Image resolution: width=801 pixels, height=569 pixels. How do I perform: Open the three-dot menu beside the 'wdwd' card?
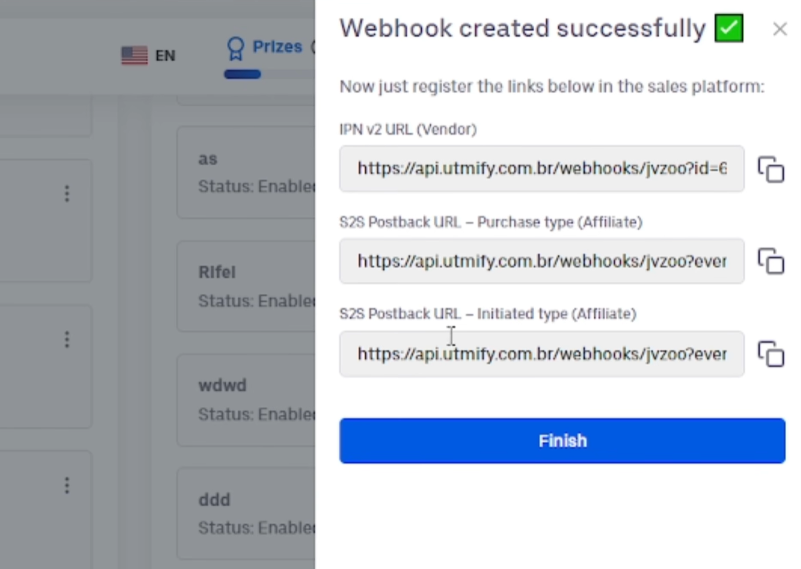coord(67,485)
